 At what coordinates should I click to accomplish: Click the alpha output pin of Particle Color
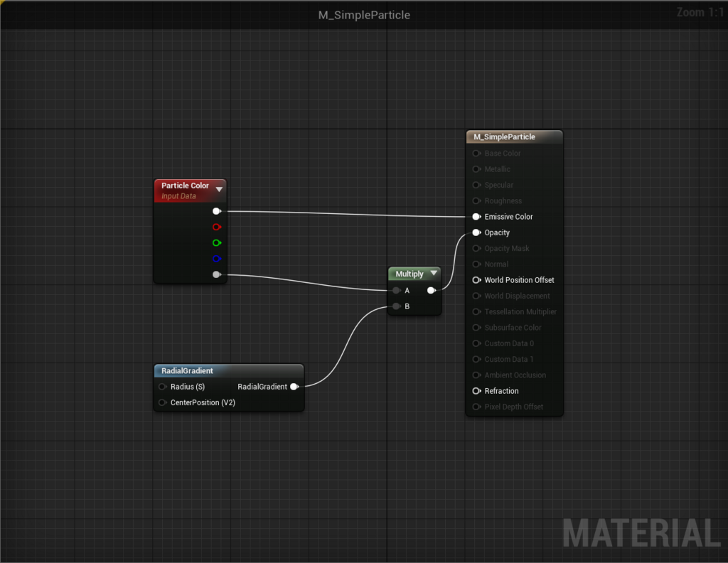point(216,274)
